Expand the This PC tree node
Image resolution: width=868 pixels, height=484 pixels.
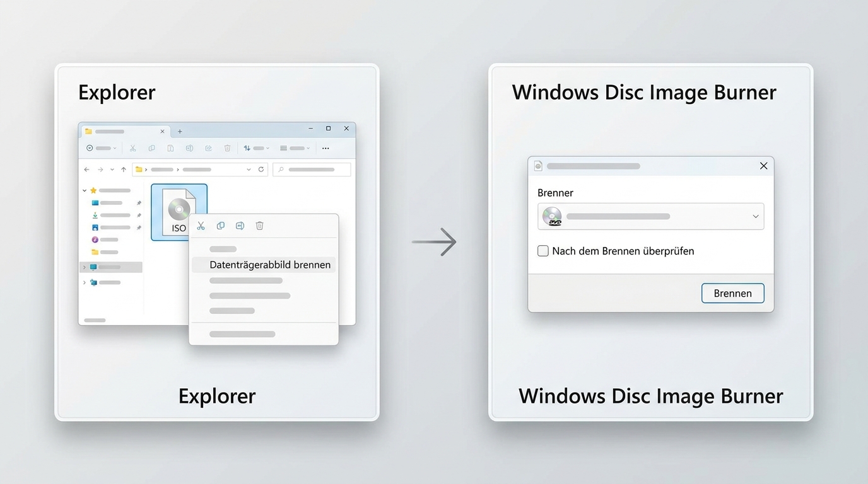[x=85, y=267]
